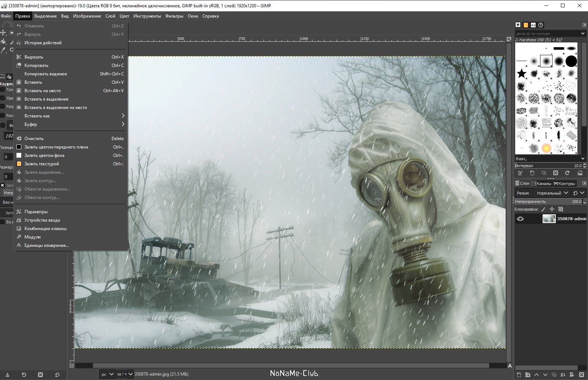Expand the brush tag filter dropdown

pos(583,33)
